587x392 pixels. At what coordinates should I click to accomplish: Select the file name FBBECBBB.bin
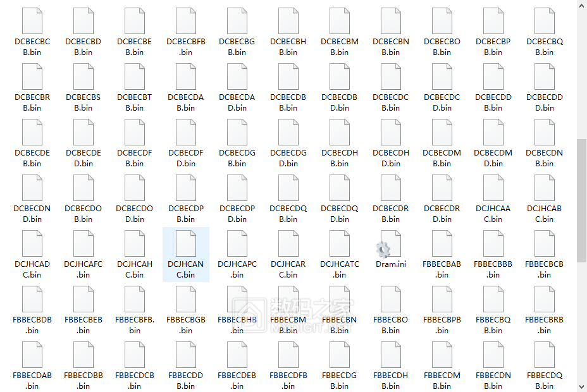[x=493, y=270]
